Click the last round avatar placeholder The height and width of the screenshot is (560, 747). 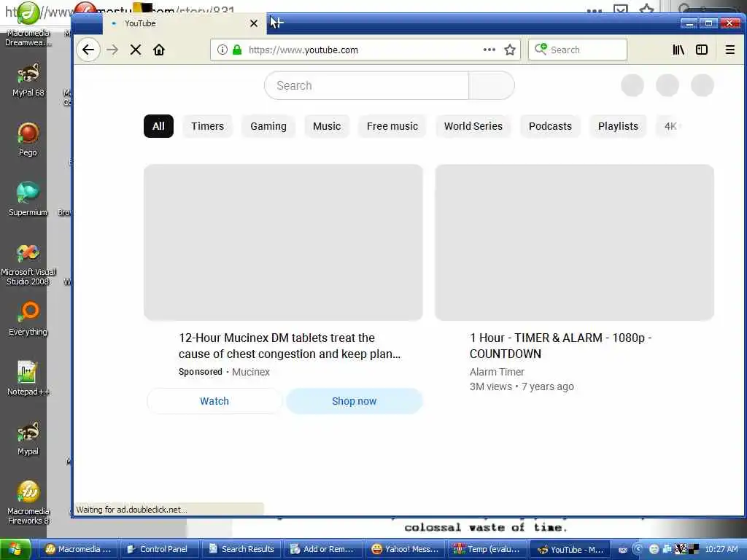(703, 86)
